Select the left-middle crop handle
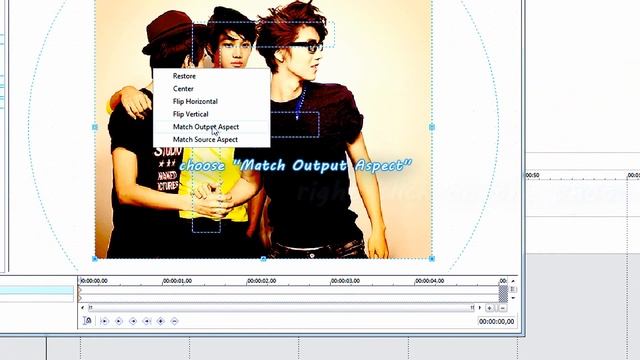This screenshot has height=360, width=640. point(95,127)
